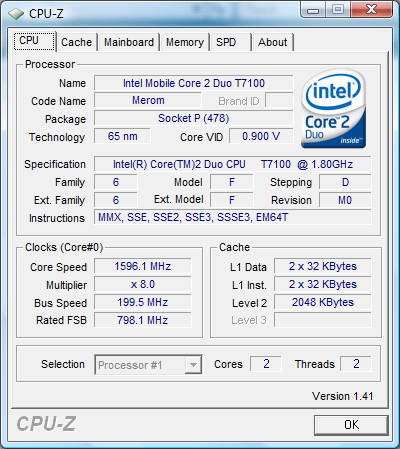Select the CPU tab
The width and height of the screenshot is (400, 449).
[x=34, y=41]
